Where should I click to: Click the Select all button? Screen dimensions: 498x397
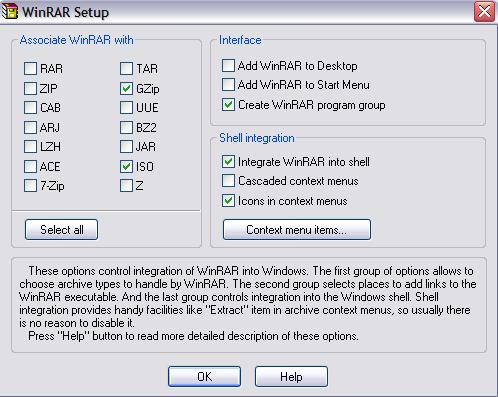coord(61,229)
